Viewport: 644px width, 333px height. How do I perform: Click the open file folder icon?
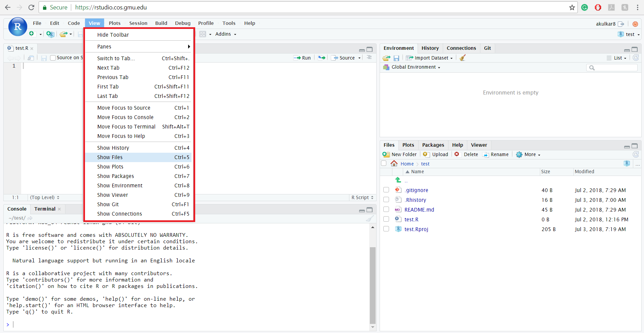(63, 34)
